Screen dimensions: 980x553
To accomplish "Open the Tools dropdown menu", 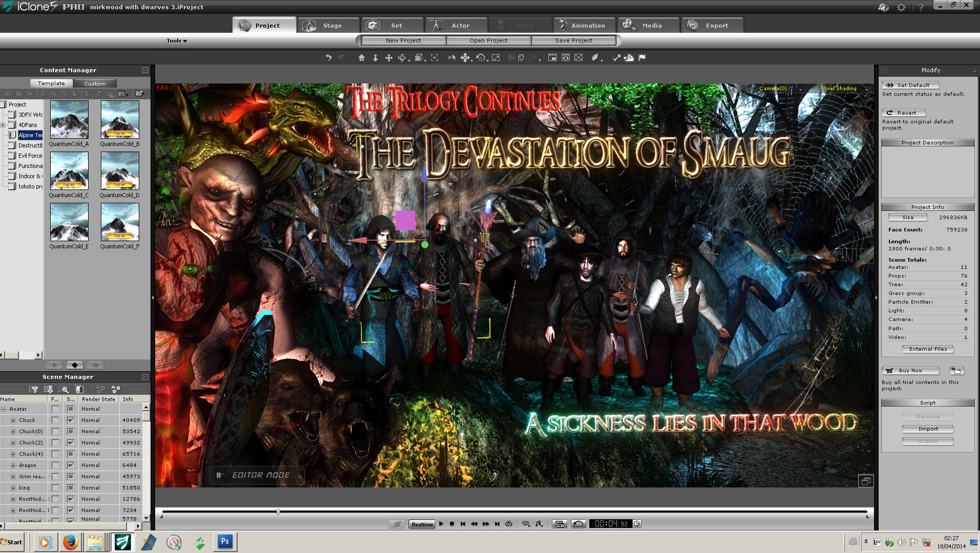I will [x=177, y=41].
